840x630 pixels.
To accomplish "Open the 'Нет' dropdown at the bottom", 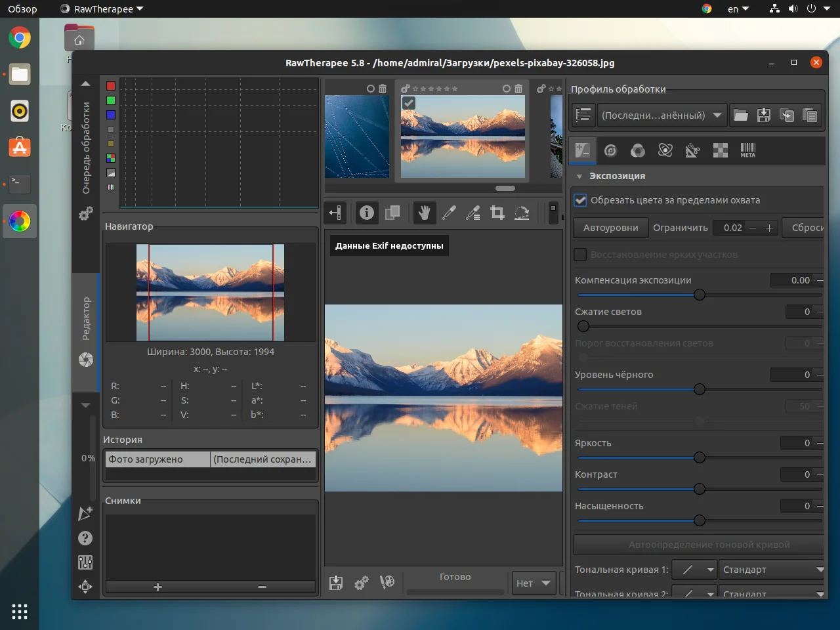I will coord(533,583).
